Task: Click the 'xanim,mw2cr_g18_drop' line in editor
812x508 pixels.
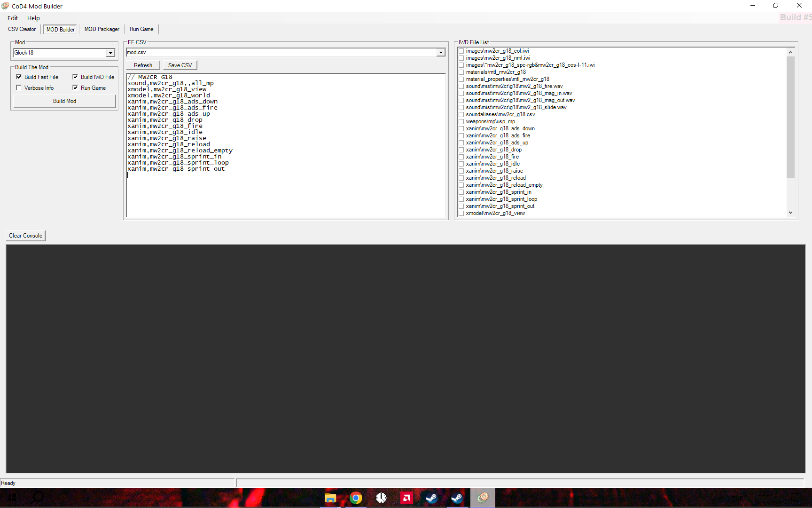Action: pos(165,120)
